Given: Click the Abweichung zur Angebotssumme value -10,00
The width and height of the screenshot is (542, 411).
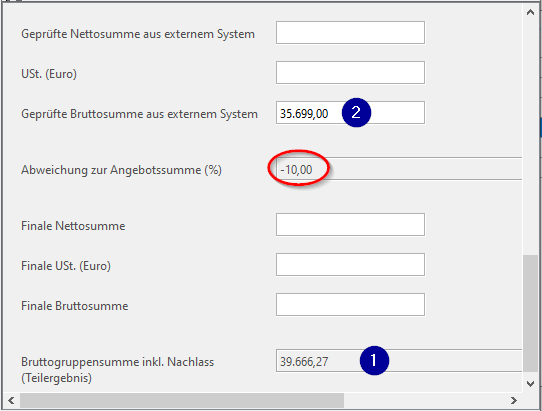Looking at the screenshot, I should coord(297,170).
